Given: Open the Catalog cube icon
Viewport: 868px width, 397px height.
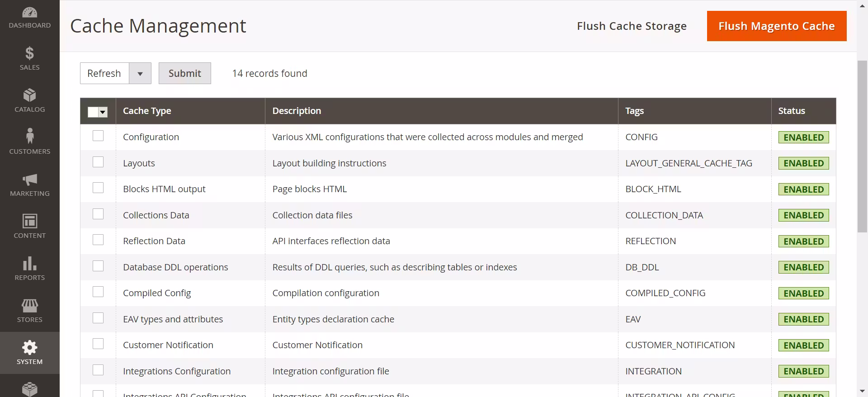Looking at the screenshot, I should point(29,95).
